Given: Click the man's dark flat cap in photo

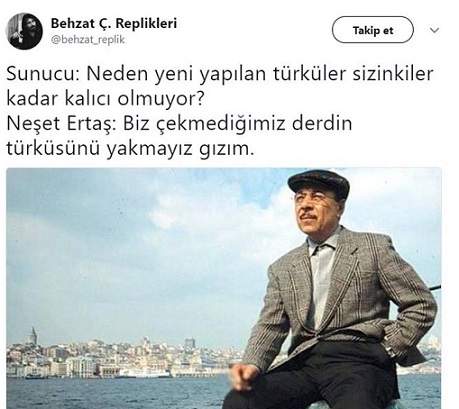Looking at the screenshot, I should [x=319, y=183].
